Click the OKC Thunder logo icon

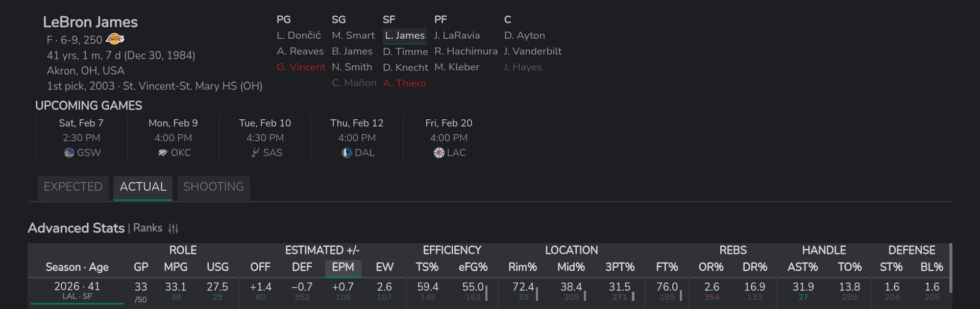[x=162, y=153]
